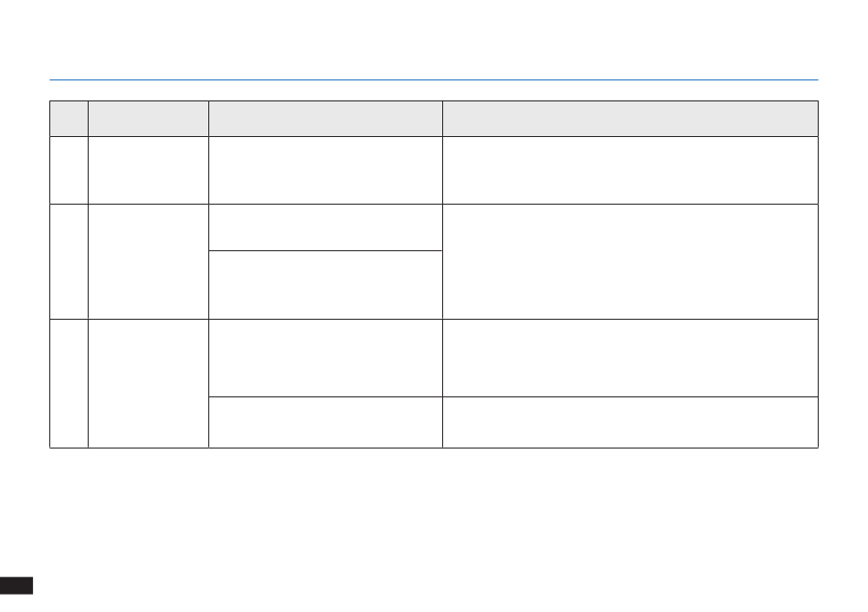The width and height of the screenshot is (868, 612).
Task: Click second body row's tall second-column cell
Action: pos(148,262)
